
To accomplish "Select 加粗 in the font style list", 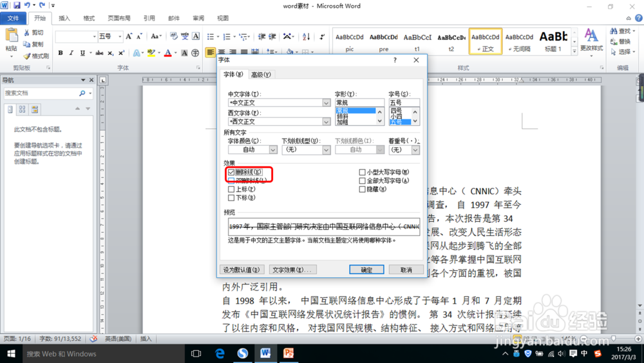I will (x=343, y=122).
